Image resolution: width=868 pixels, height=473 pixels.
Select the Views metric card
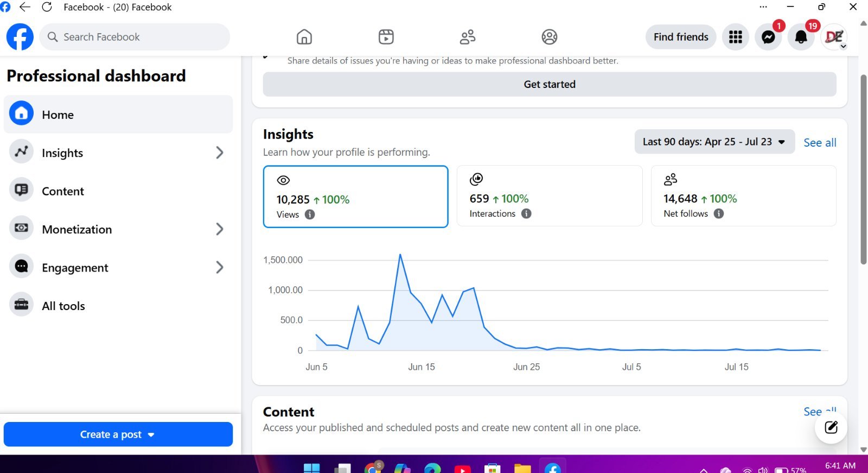(x=355, y=197)
